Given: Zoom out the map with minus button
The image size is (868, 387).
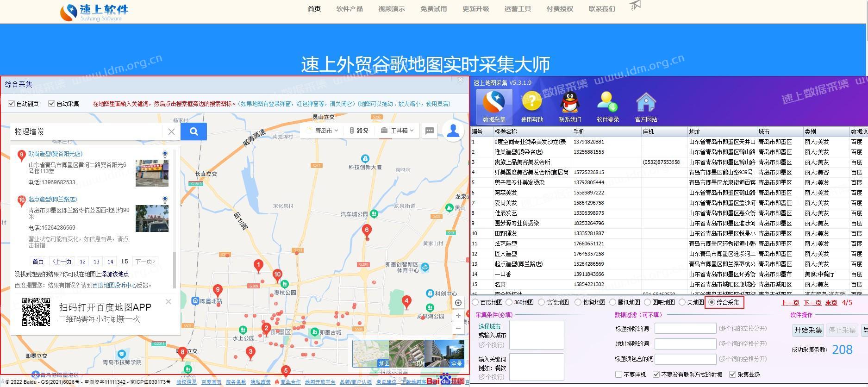Looking at the screenshot, I should (458, 328).
